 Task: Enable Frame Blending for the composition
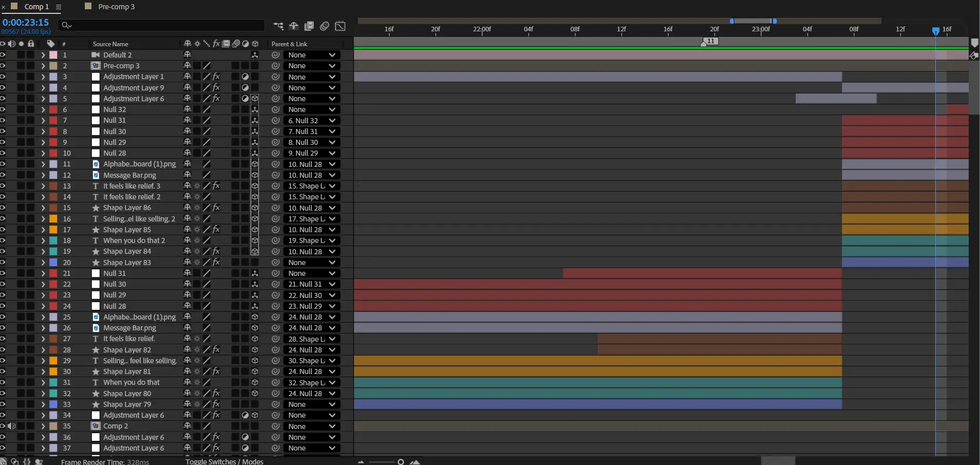(x=309, y=26)
